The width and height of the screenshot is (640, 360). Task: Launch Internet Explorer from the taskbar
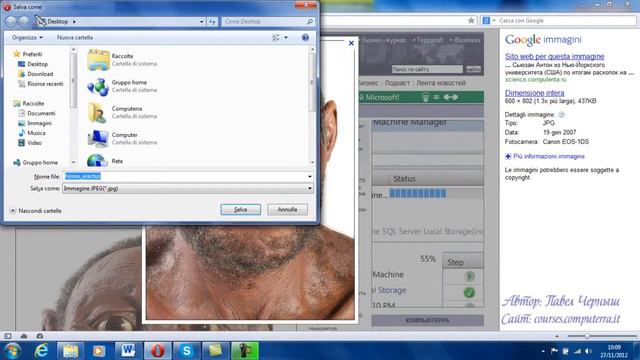coord(42,351)
